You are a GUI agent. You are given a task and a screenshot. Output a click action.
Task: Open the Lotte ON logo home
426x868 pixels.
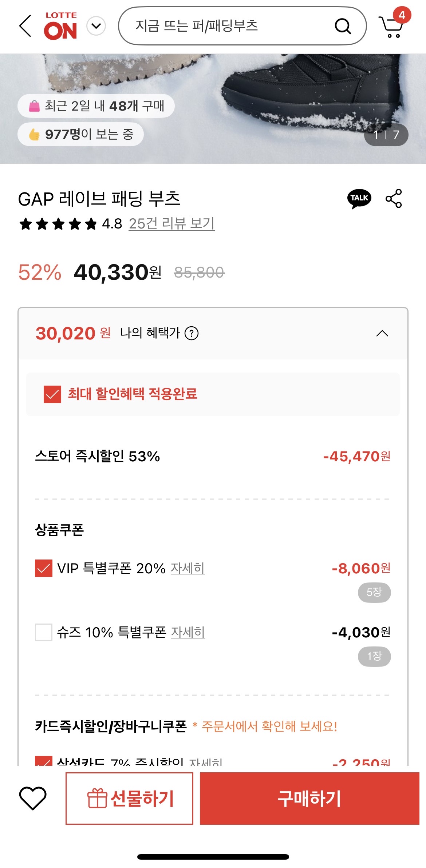pyautogui.click(x=60, y=26)
